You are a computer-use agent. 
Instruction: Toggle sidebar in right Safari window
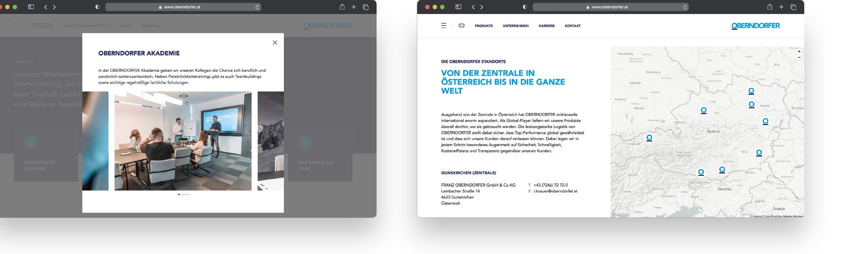[x=458, y=7]
